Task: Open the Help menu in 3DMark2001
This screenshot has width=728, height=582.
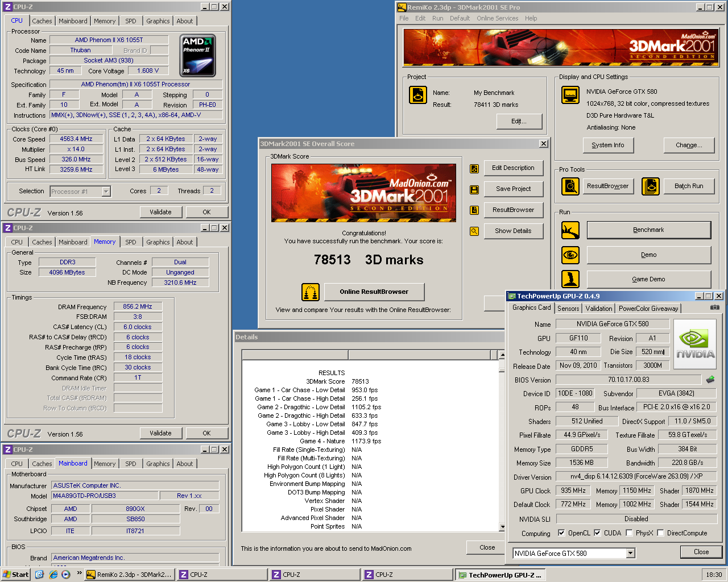Action: (531, 18)
